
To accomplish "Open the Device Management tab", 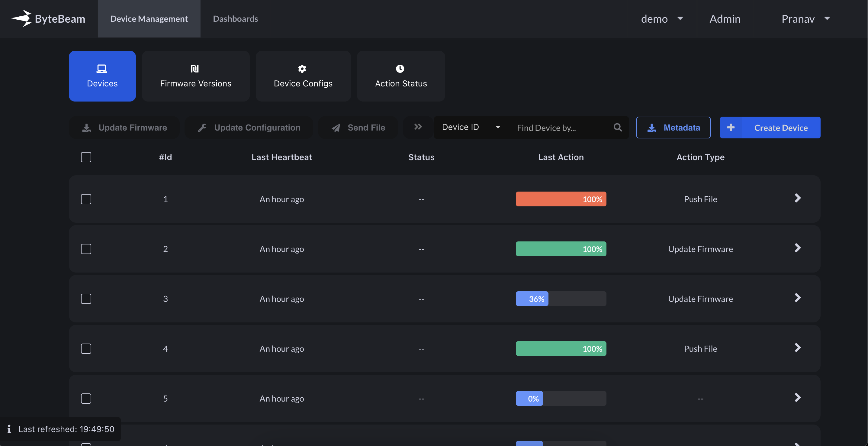I will click(x=149, y=18).
